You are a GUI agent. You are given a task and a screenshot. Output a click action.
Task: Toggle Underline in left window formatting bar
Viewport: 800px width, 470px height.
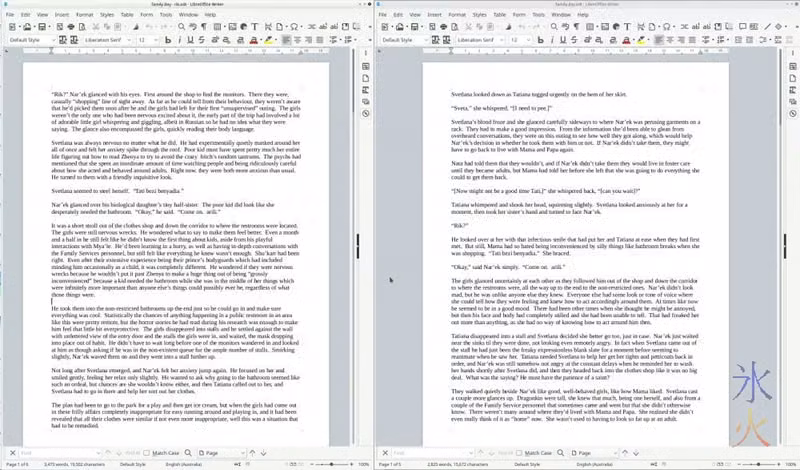pyautogui.click(x=190, y=40)
